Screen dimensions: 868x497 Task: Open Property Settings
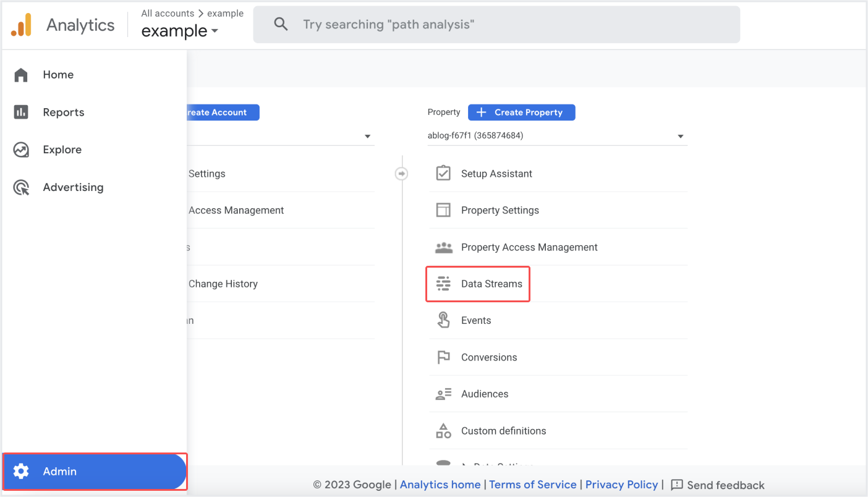click(558, 210)
